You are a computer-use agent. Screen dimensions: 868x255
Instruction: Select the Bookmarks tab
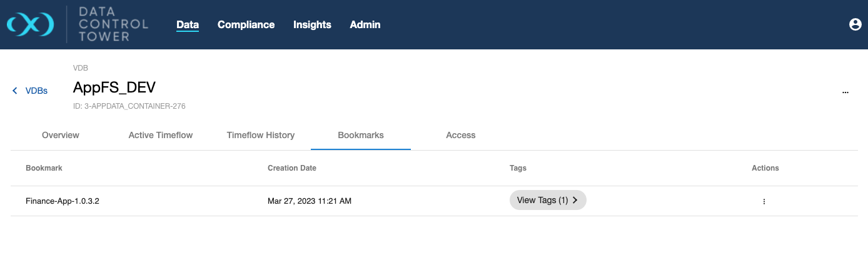[361, 135]
